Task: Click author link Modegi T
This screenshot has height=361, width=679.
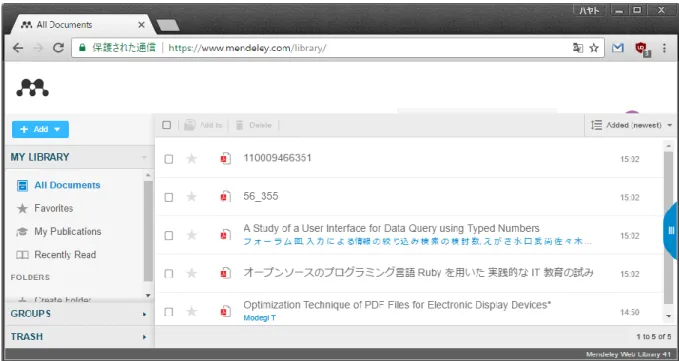Action: [259, 318]
